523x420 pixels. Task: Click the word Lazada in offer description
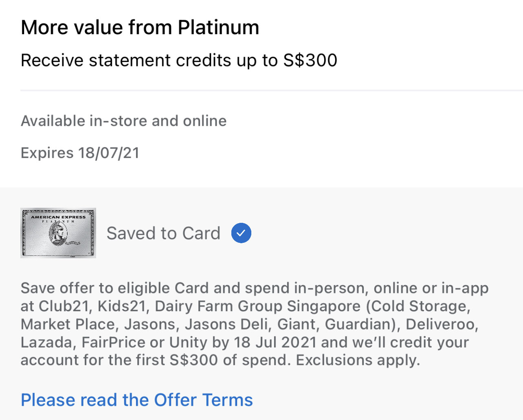(46, 342)
